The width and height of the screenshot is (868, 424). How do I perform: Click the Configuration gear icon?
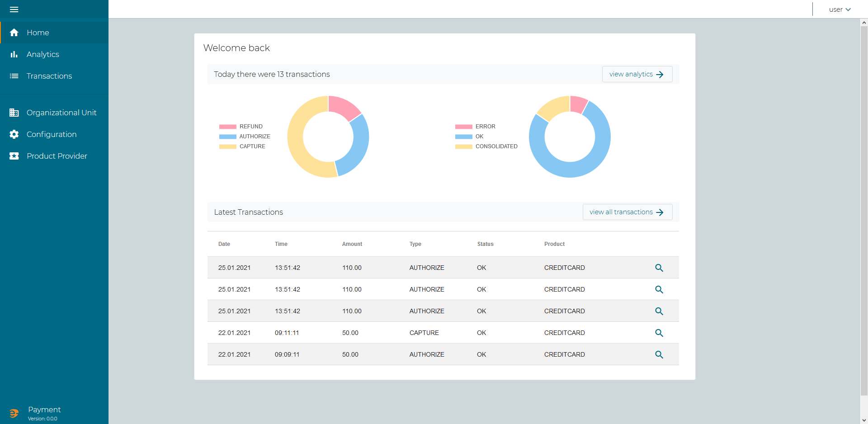click(14, 134)
